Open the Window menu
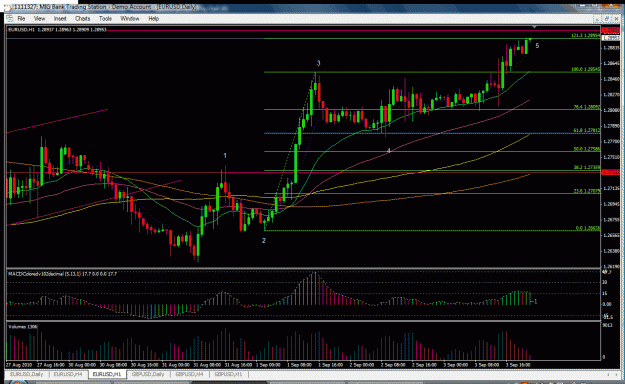This screenshot has height=384, width=625. [130, 18]
